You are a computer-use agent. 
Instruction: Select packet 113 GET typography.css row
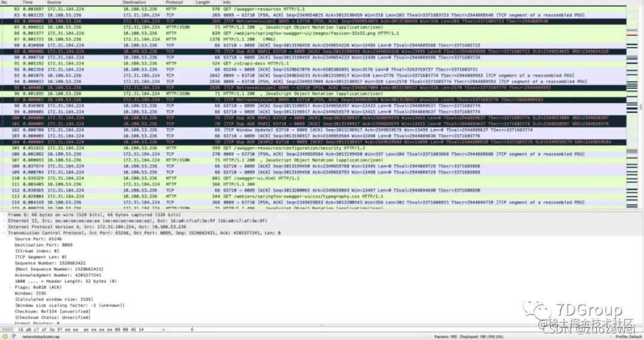(313, 196)
